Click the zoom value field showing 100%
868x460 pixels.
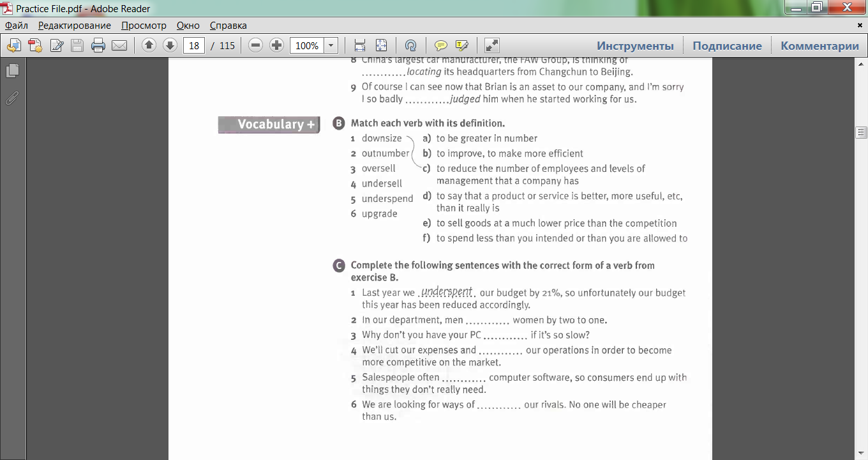pyautogui.click(x=307, y=45)
